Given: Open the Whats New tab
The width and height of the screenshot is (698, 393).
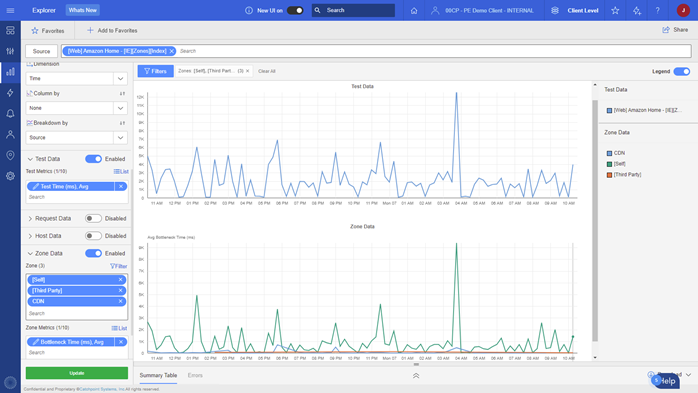Looking at the screenshot, I should click(83, 10).
